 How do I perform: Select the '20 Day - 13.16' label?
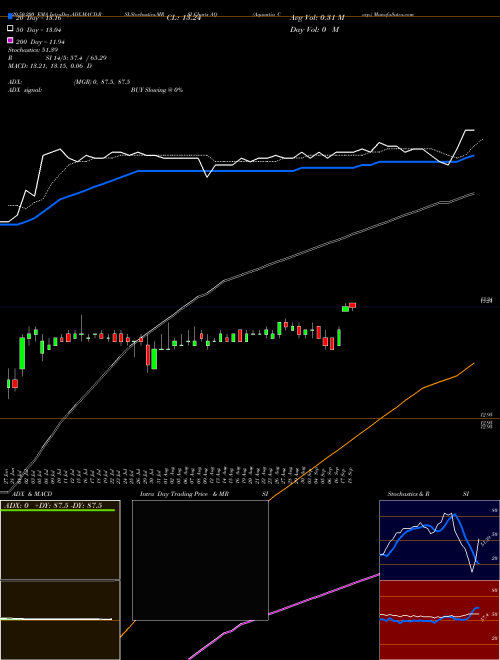tap(38, 18)
